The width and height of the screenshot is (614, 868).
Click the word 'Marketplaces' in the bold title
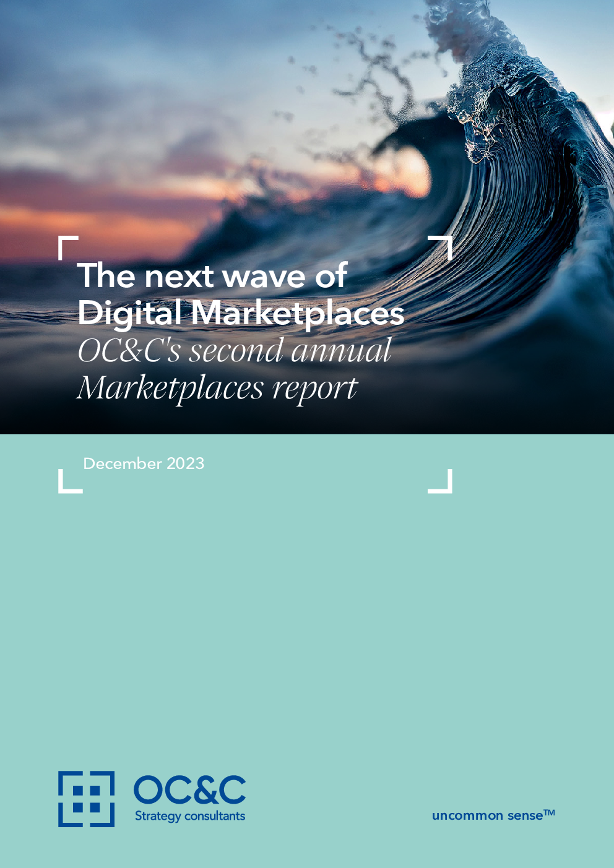pos(298,313)
